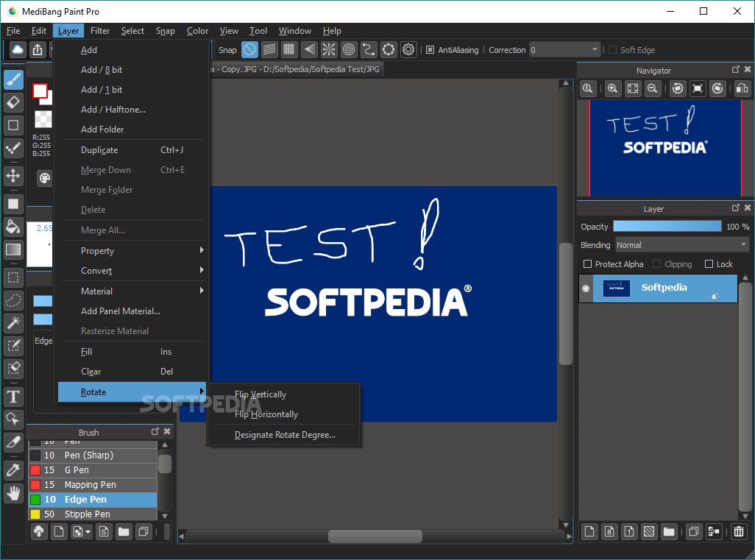Enable circle snap
Viewport: 755px width, 560px height.
pos(349,49)
